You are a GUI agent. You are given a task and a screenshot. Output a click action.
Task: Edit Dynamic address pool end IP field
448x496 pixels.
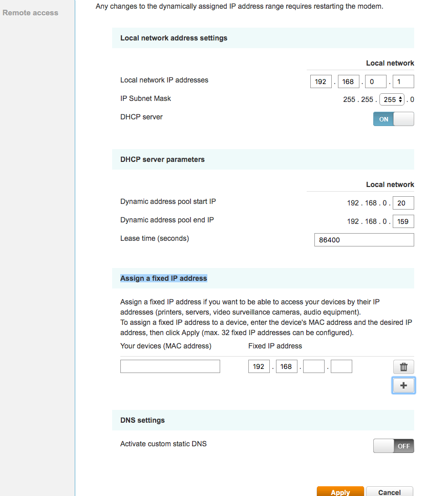pyautogui.click(x=403, y=221)
